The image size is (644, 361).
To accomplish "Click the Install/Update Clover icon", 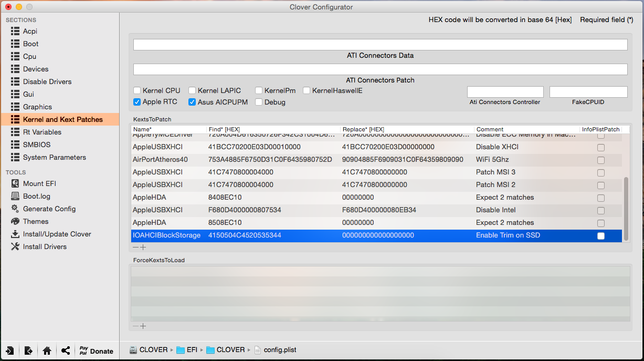I will 15,234.
